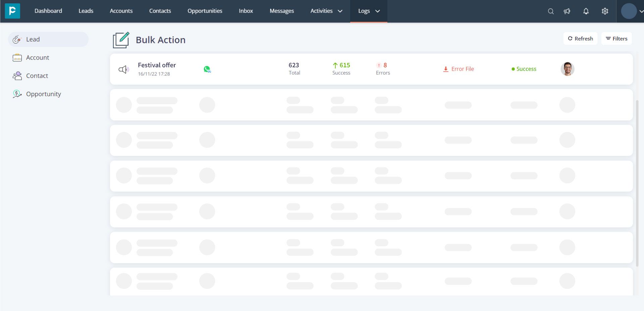Open the settings gear
This screenshot has width=644, height=311.
(x=605, y=11)
